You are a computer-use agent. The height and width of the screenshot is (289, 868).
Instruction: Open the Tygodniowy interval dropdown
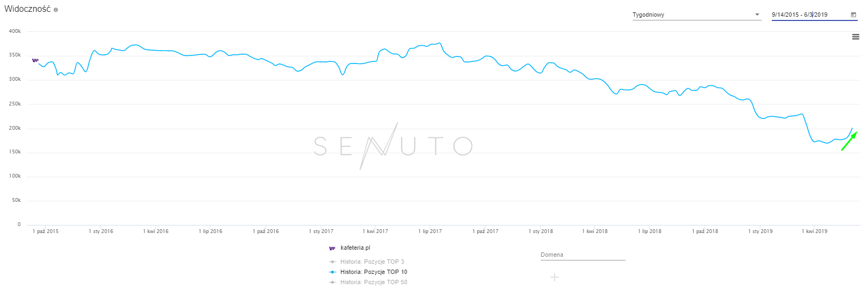[x=696, y=15]
